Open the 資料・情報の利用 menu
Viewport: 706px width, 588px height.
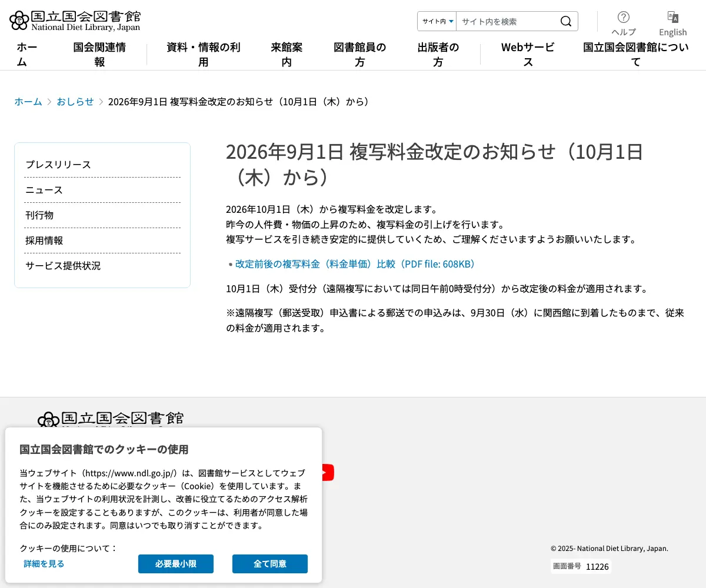point(204,55)
